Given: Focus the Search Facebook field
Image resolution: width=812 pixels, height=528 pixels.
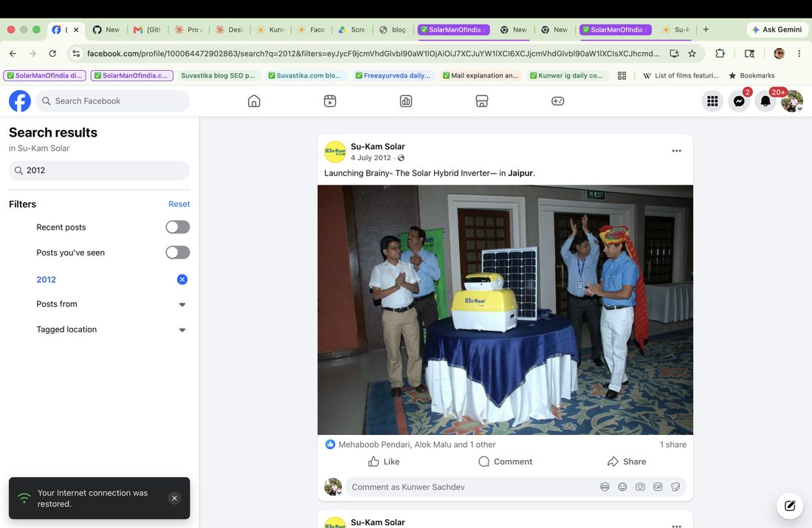Looking at the screenshot, I should click(x=113, y=101).
